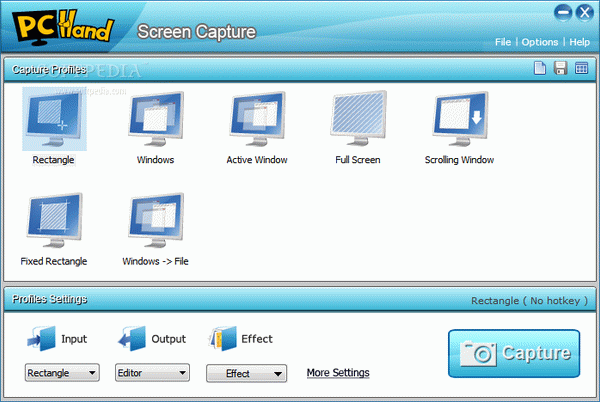Viewport: 600px width, 402px height.
Task: Select the Windows -> File profile
Action: tap(156, 220)
